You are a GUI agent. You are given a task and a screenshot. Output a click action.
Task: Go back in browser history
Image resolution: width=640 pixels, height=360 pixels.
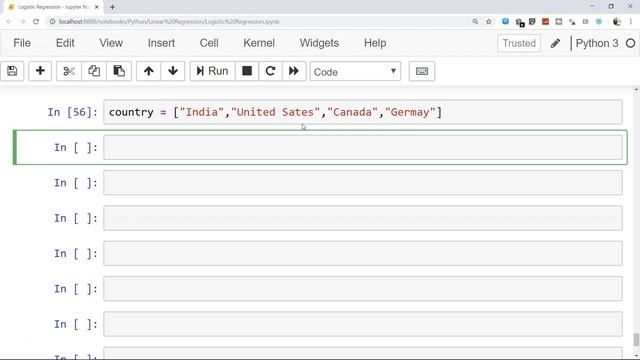9,22
